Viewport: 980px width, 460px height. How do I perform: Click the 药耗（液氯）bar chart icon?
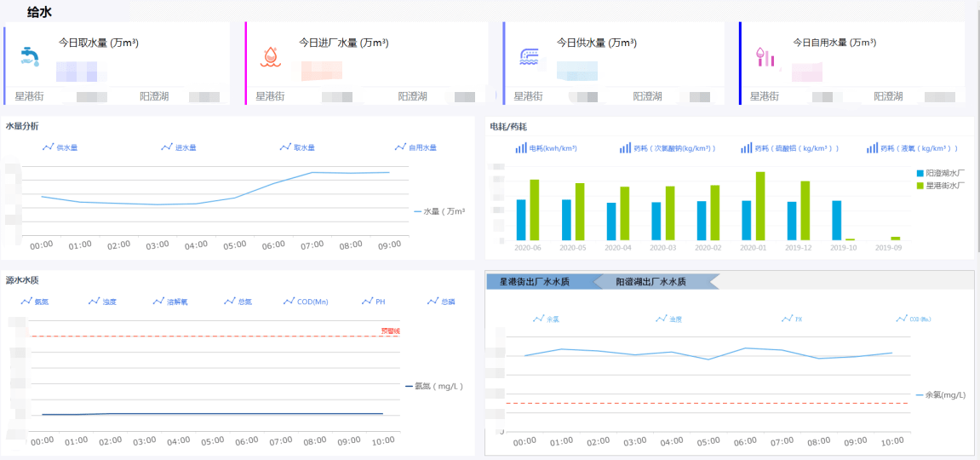click(x=872, y=148)
